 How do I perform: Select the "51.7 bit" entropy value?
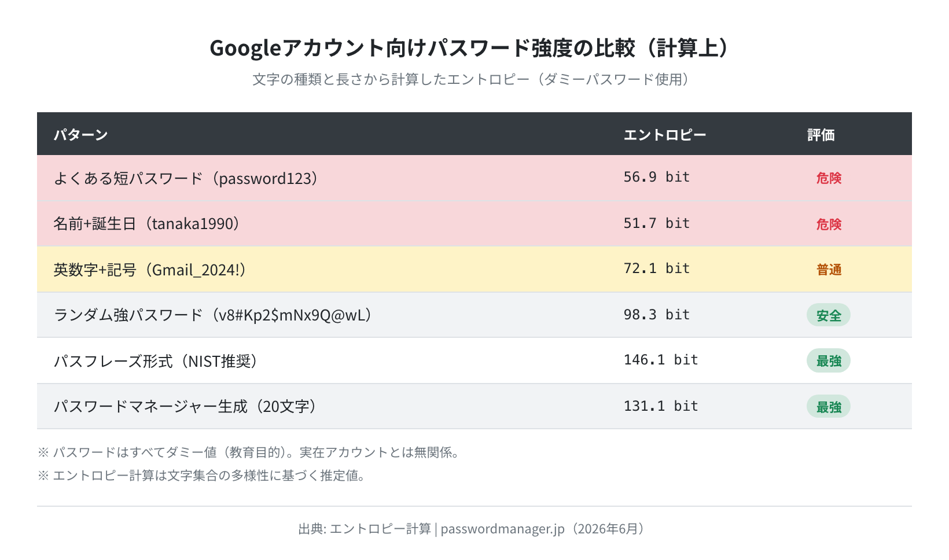click(657, 223)
